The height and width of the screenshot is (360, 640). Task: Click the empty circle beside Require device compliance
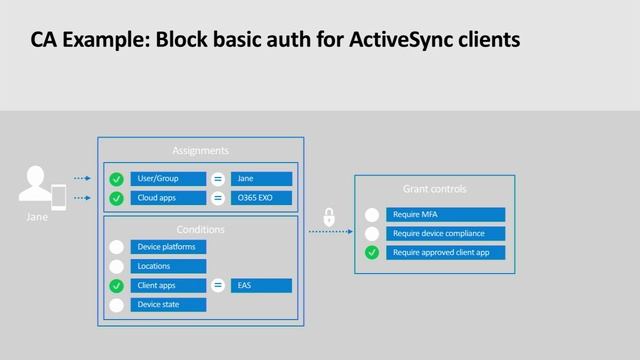[371, 234]
